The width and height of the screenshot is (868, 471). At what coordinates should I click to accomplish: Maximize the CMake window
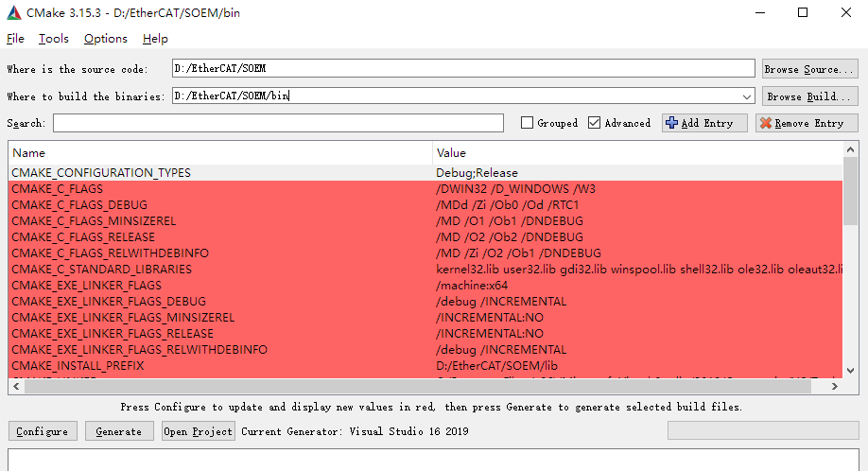pyautogui.click(x=803, y=12)
